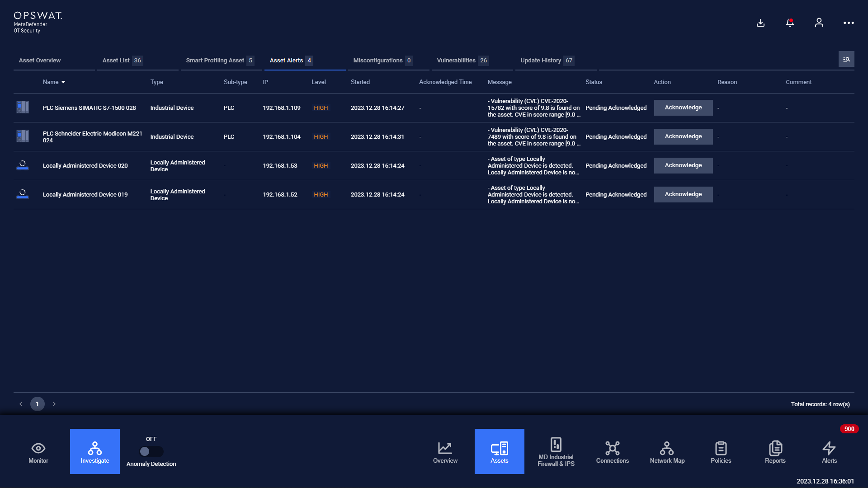
Task: Click the CVE-2020-7489 message text
Action: 533,137
